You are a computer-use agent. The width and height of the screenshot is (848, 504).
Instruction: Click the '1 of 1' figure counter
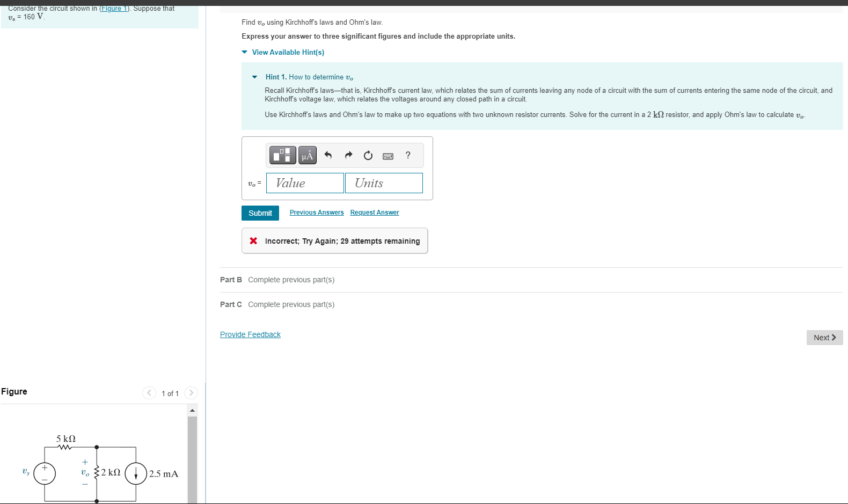click(170, 393)
